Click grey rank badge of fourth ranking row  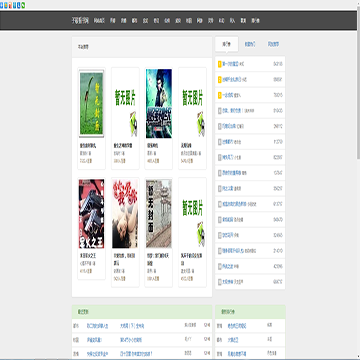[x=220, y=111]
